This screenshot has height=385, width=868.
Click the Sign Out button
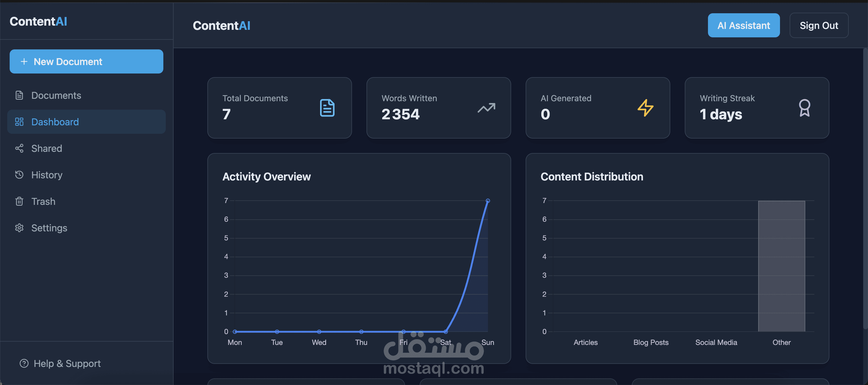(x=819, y=25)
